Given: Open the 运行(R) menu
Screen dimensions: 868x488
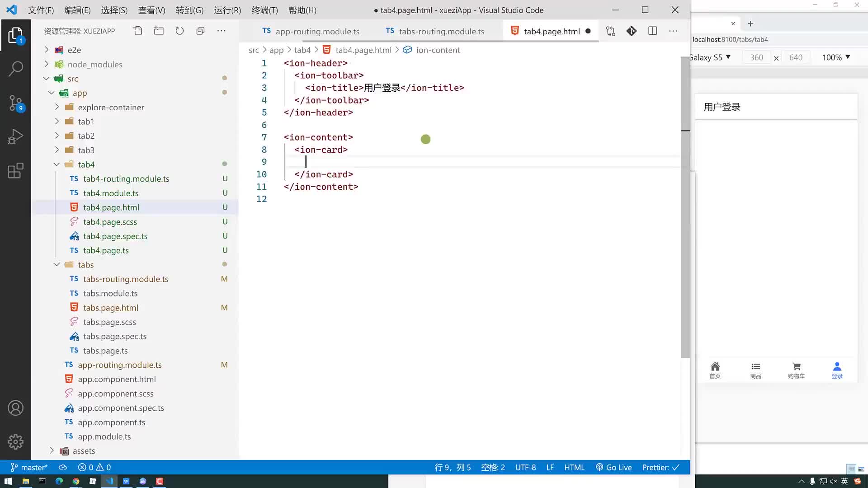Looking at the screenshot, I should [x=227, y=10].
